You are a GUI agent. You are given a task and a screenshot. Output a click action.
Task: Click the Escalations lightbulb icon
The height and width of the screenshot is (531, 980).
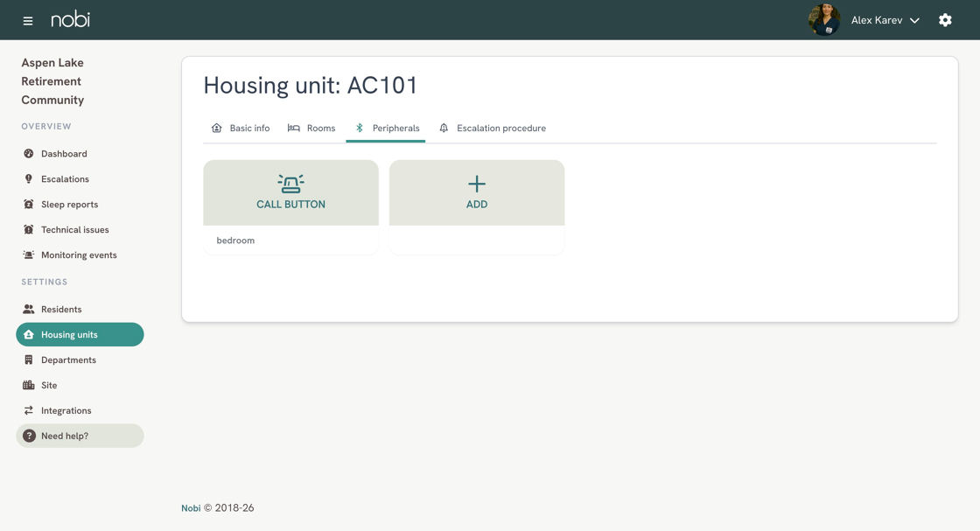coord(29,178)
